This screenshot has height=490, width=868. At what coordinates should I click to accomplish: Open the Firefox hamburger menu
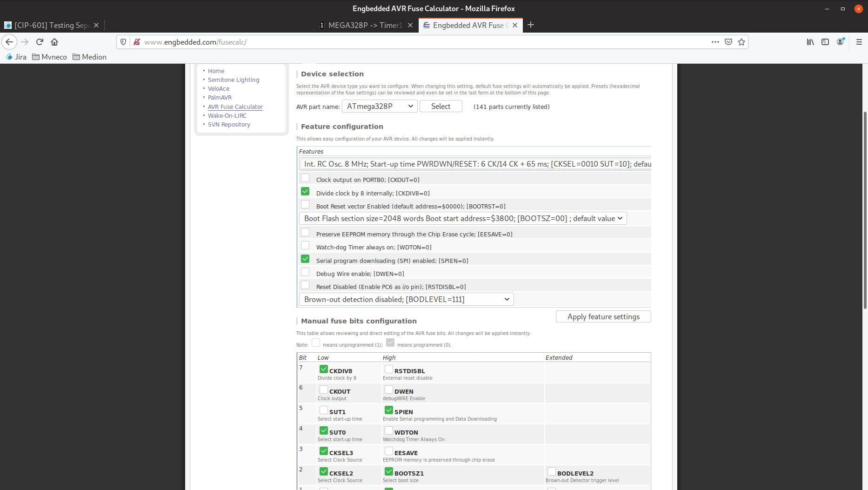pyautogui.click(x=859, y=42)
